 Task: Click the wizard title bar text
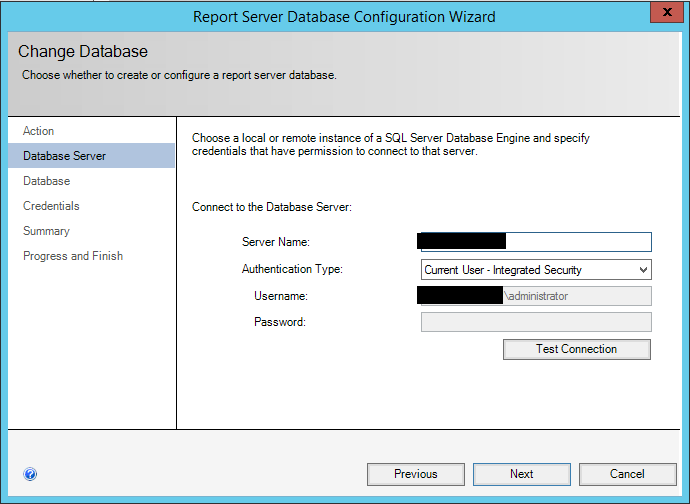coord(344,16)
